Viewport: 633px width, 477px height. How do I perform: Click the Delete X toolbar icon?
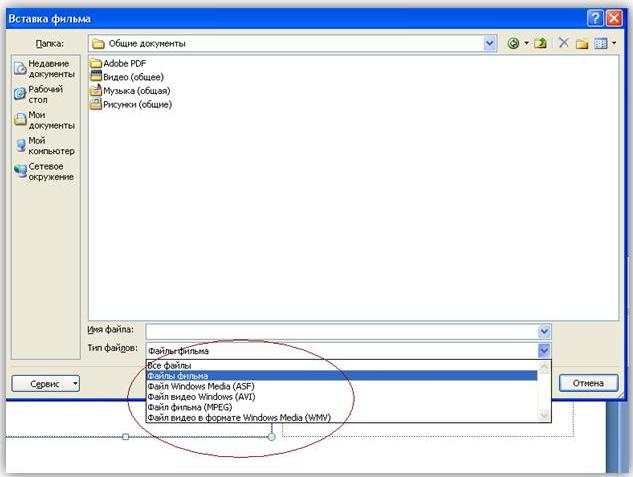pyautogui.click(x=564, y=43)
